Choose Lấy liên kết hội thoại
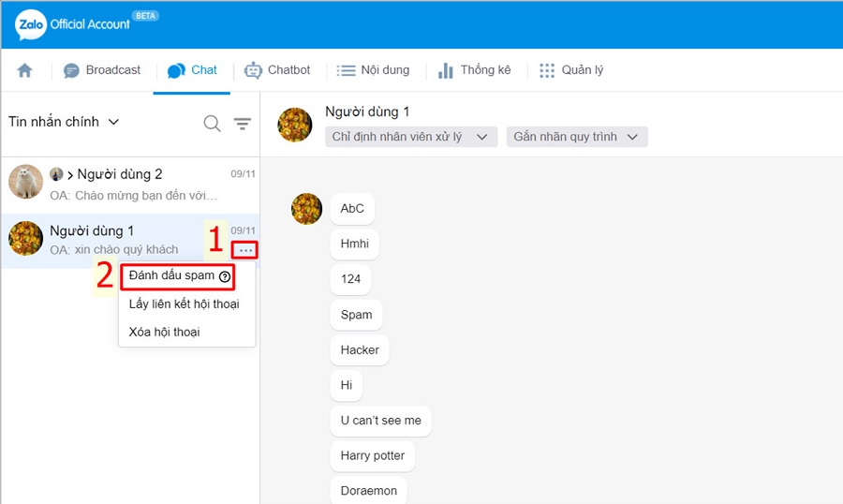 coord(184,304)
